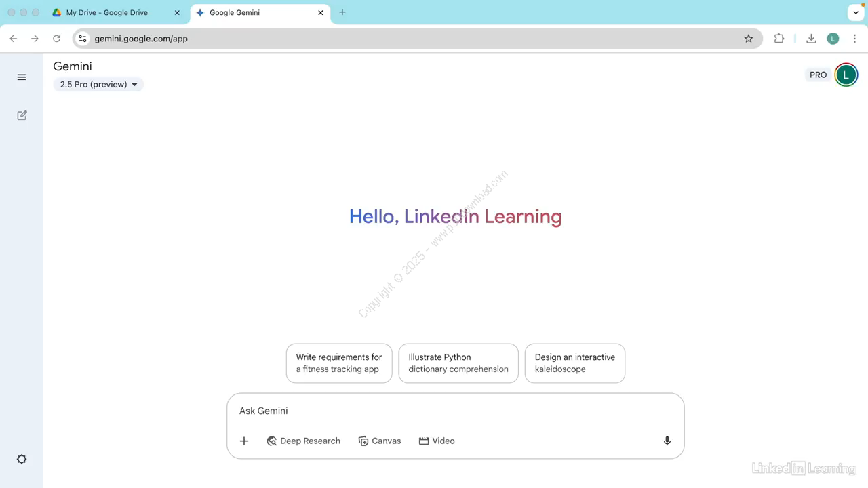Viewport: 868px width, 488px height.
Task: Open the Gemini main menu hamburger icon
Action: tap(22, 77)
